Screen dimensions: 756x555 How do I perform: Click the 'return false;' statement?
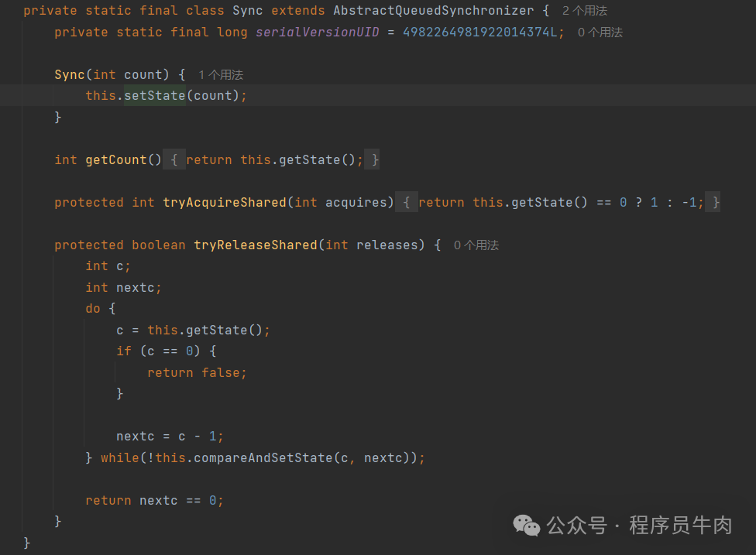197,372
